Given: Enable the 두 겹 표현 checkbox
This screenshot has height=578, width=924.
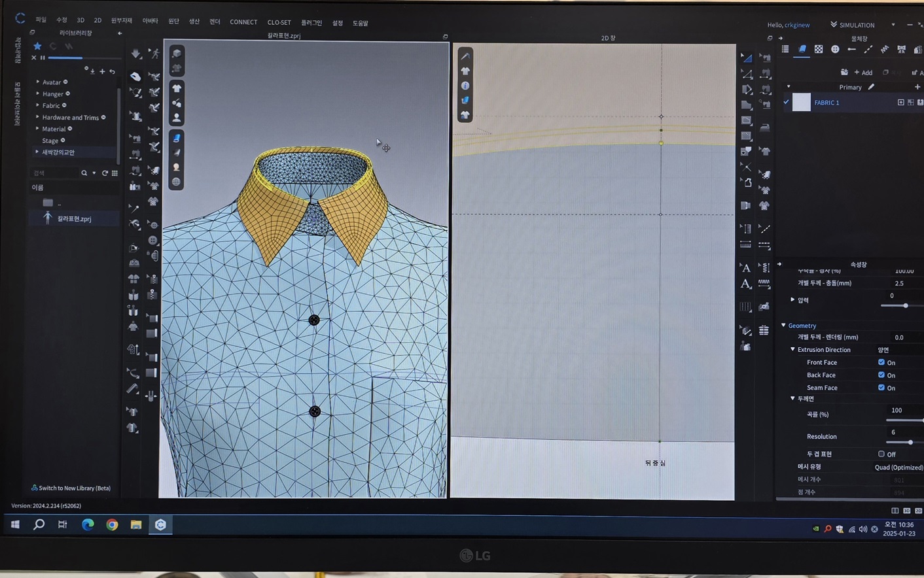Looking at the screenshot, I should pyautogui.click(x=881, y=454).
